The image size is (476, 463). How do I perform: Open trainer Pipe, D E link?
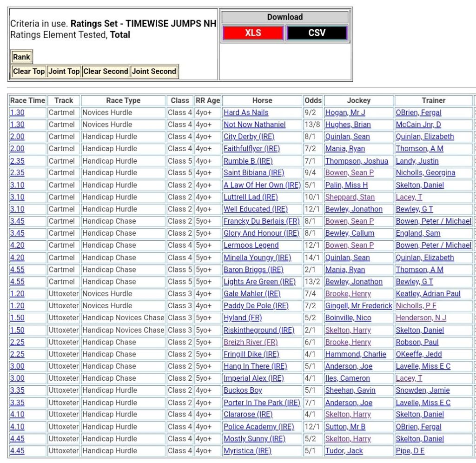[410, 451]
